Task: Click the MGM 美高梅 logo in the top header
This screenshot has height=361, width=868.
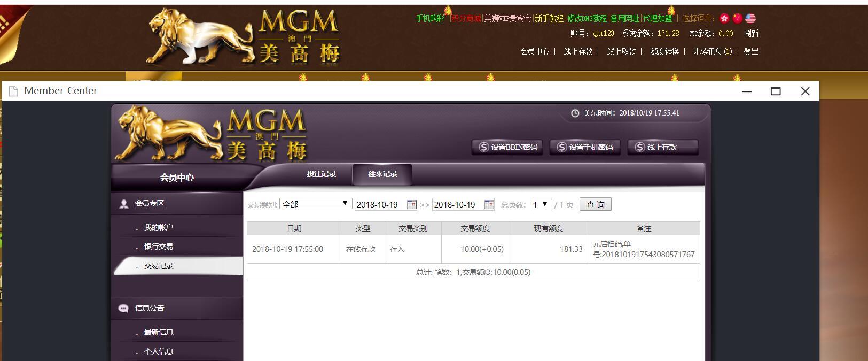Action: click(243, 36)
